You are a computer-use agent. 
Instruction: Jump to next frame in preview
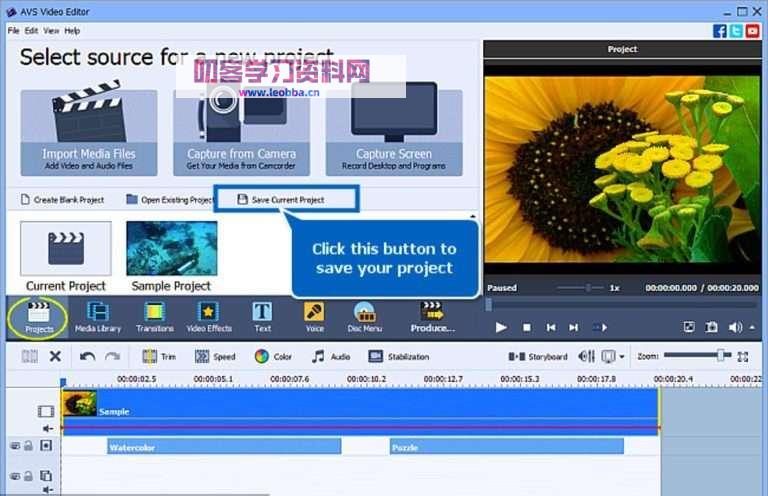coord(573,327)
